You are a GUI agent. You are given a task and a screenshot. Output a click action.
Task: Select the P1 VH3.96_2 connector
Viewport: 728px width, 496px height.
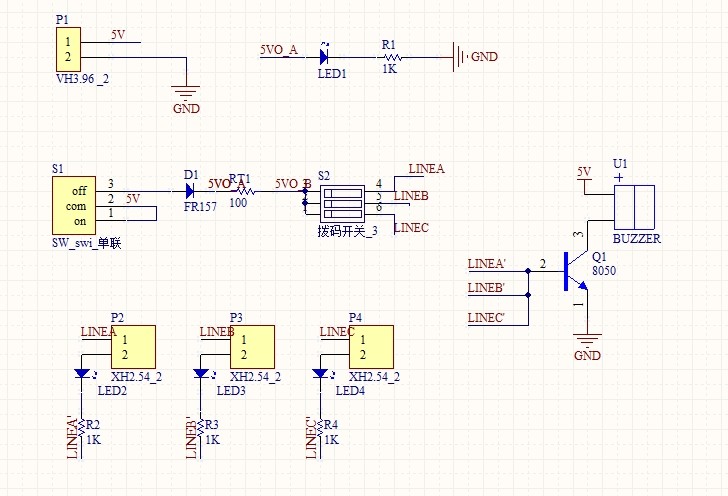[68, 49]
